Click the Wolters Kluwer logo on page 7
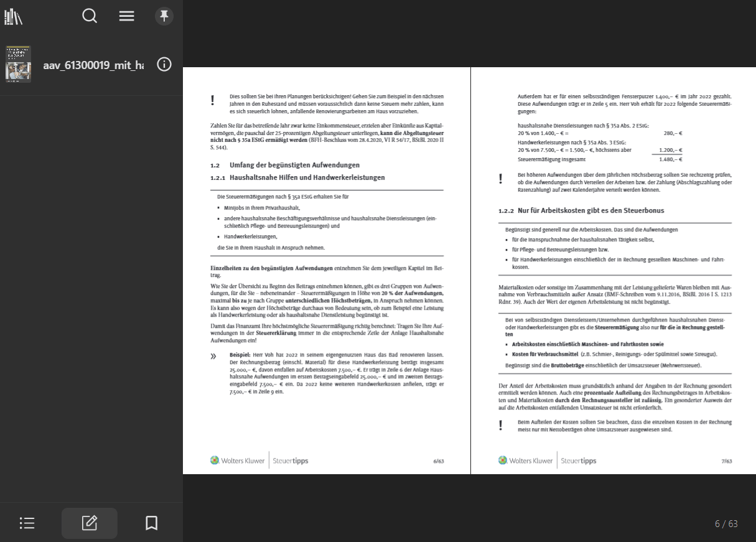This screenshot has height=542, width=756. click(x=526, y=460)
